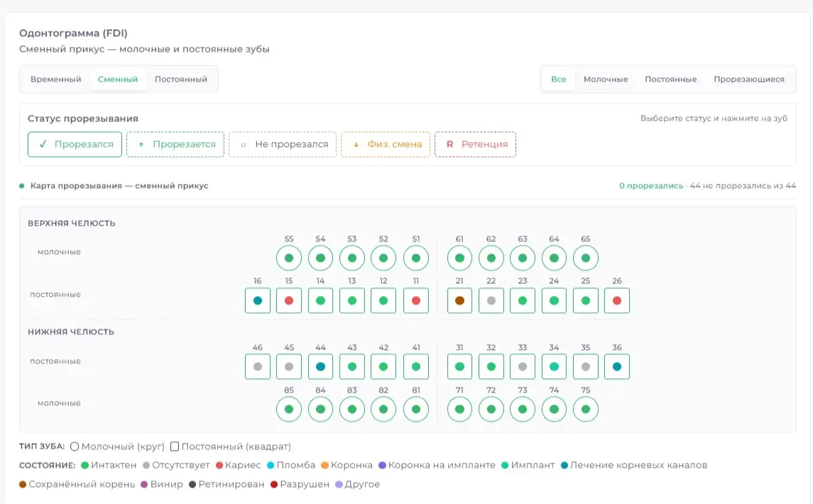
Task: Filter by Прорезающиеся teeth
Action: click(748, 80)
